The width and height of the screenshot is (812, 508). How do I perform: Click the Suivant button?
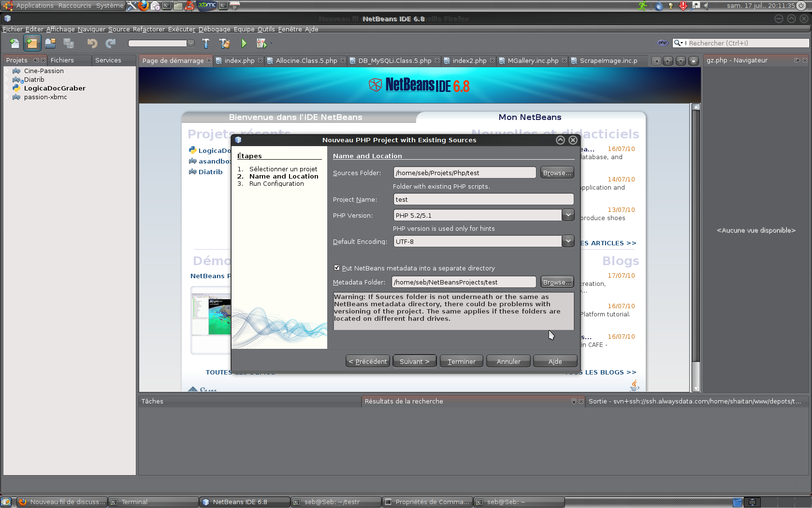(414, 361)
